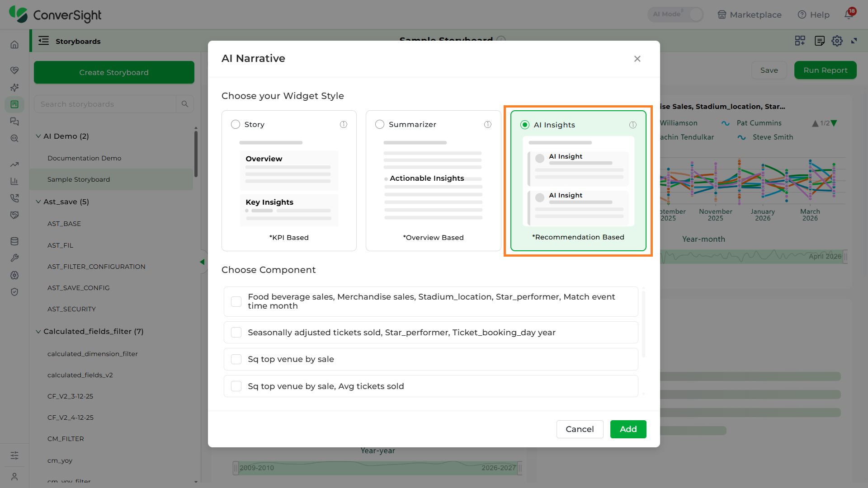
Task: Click the trending arrow sidebar icon
Action: point(14,164)
